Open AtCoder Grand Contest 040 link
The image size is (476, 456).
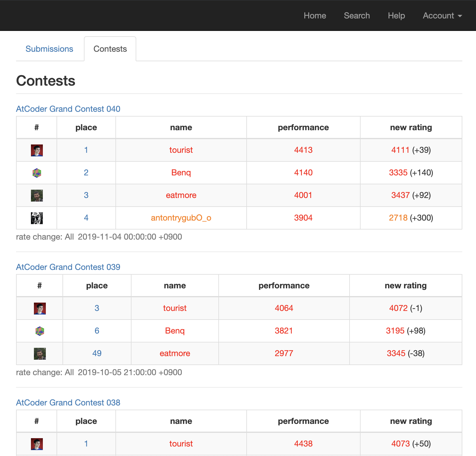[x=68, y=109]
